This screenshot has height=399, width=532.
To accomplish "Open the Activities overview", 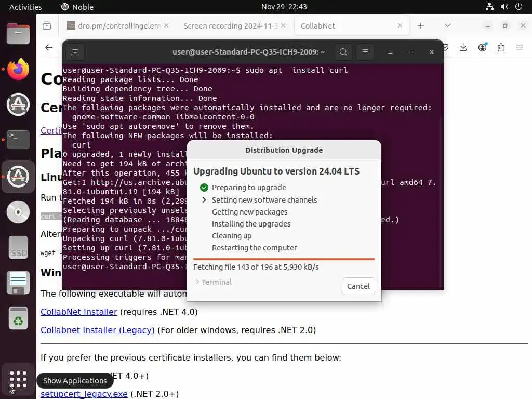I will 25,7.
